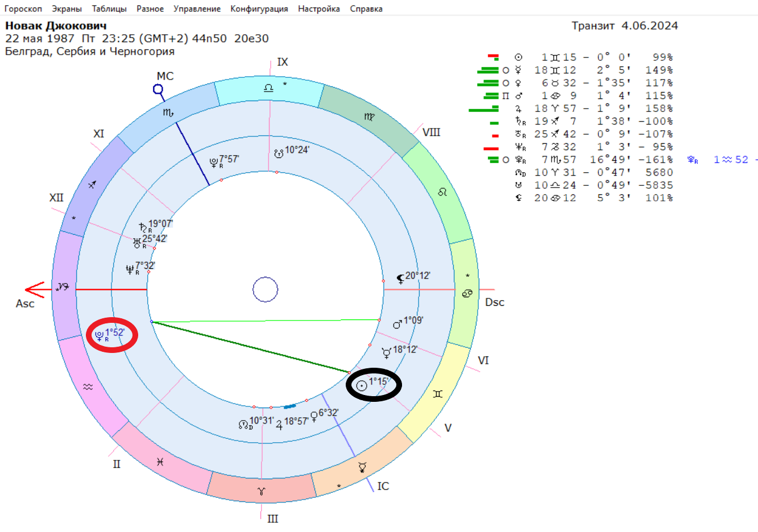The width and height of the screenshot is (758, 532).
Task: Click the name Новак Джокович in the header
Action: click(56, 26)
